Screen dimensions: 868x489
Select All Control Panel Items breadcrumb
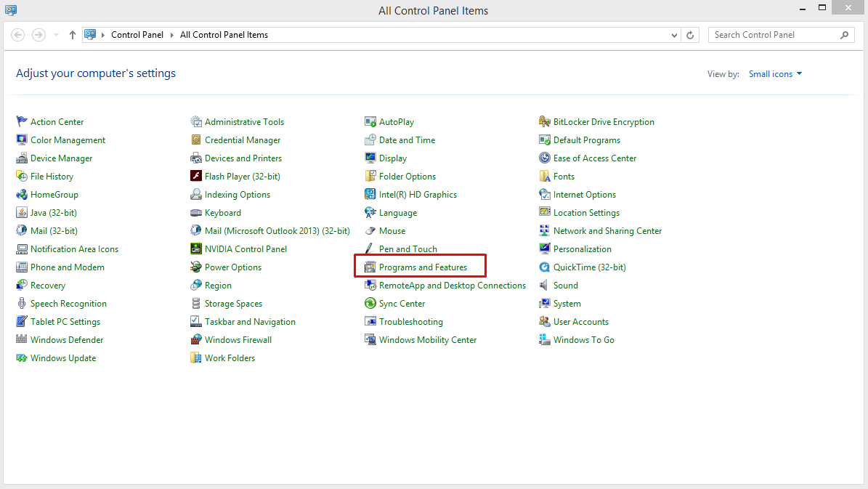pyautogui.click(x=224, y=35)
